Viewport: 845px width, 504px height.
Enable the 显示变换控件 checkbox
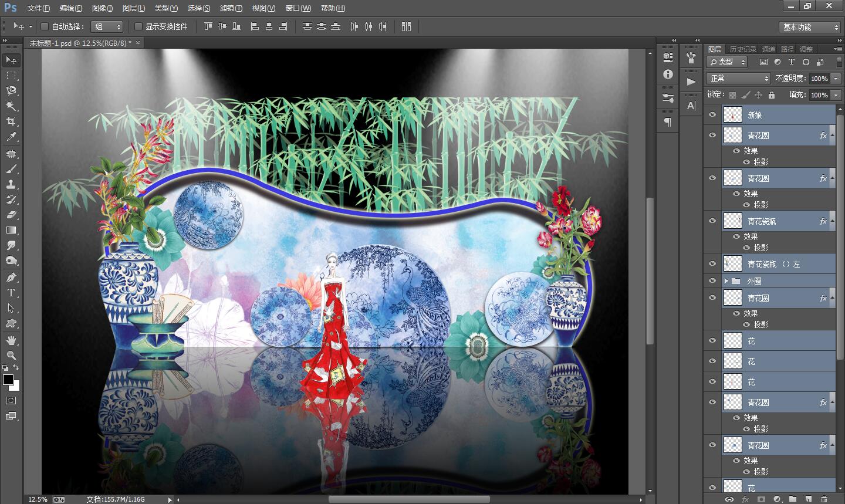click(x=138, y=26)
